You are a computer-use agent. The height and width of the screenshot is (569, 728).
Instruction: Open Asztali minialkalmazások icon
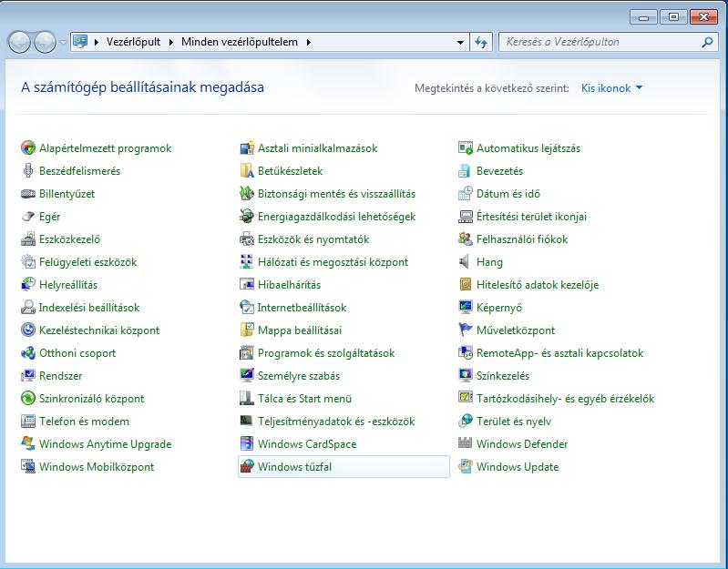(247, 147)
